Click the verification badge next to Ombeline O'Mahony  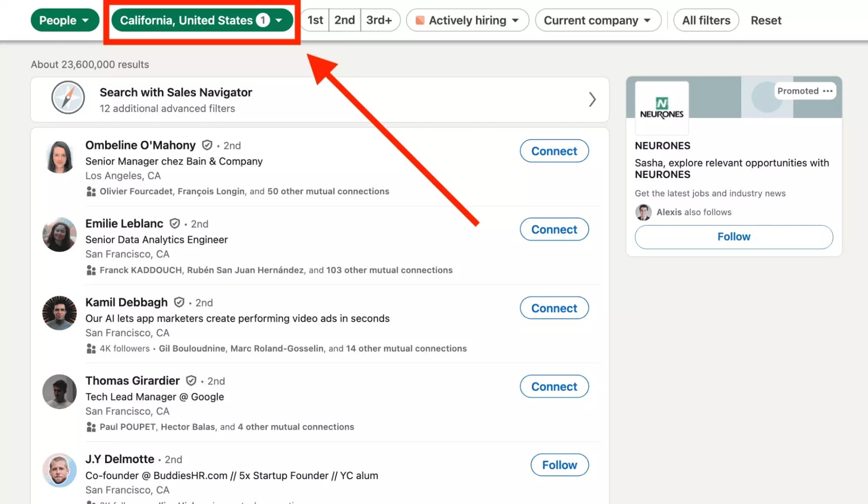click(208, 145)
